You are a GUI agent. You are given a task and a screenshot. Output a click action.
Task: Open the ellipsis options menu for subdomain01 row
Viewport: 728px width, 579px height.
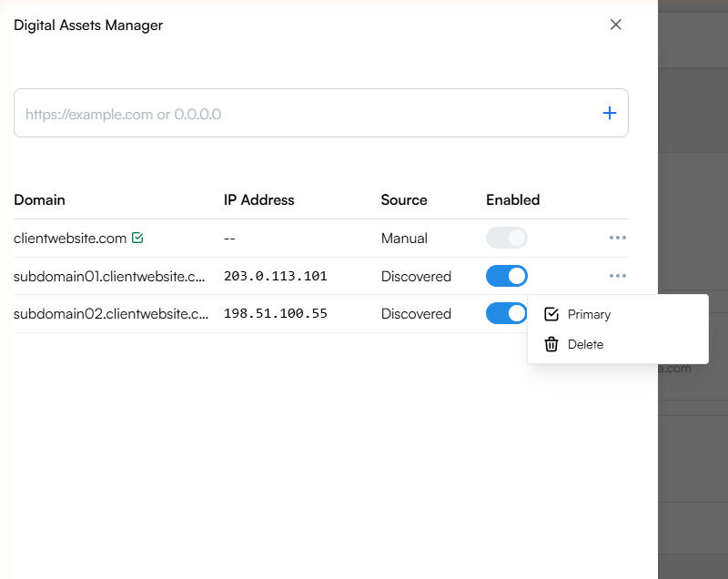tap(618, 276)
